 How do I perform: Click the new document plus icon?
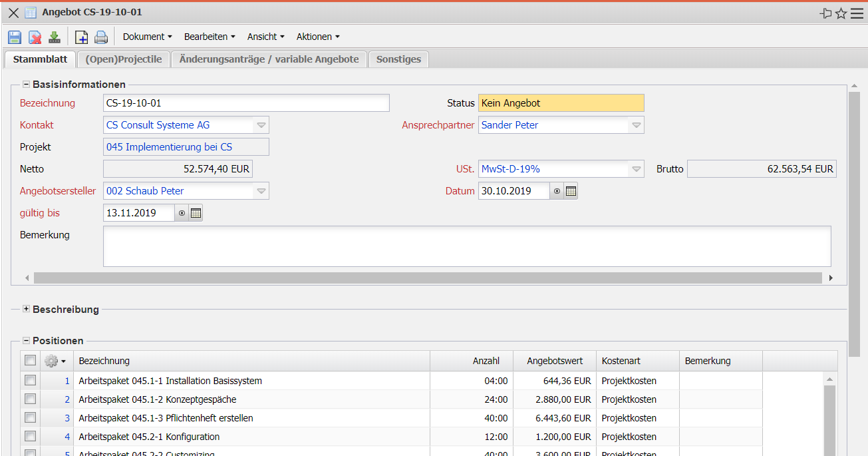[81, 37]
